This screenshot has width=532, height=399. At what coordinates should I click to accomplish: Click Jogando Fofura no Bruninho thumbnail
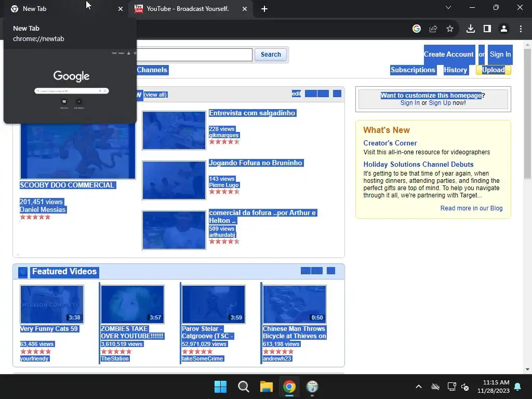tap(174, 180)
